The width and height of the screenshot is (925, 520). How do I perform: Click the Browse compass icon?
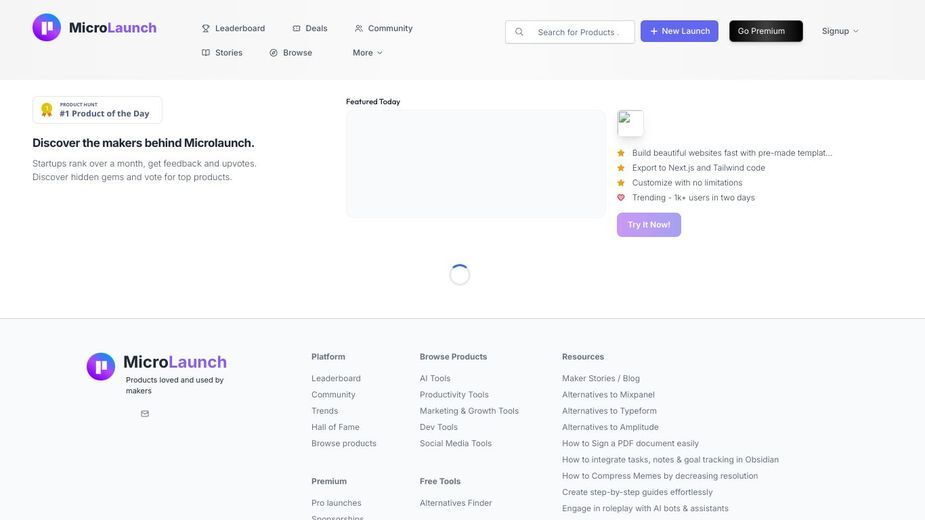273,53
